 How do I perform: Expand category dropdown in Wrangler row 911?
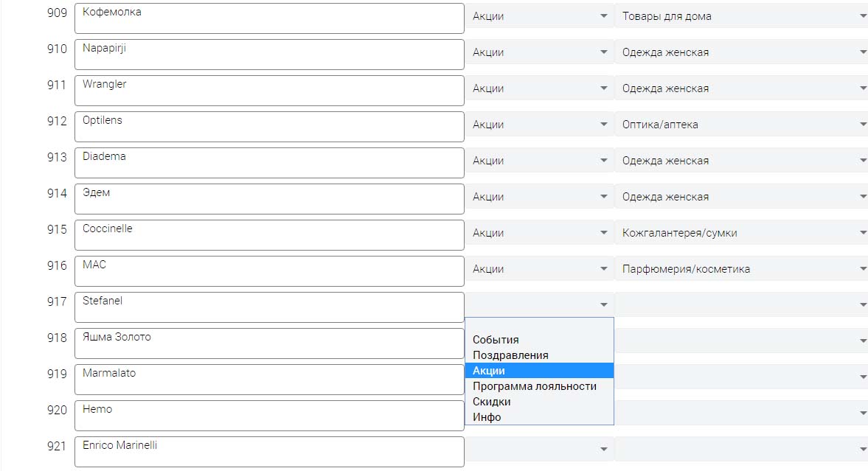tap(740, 88)
